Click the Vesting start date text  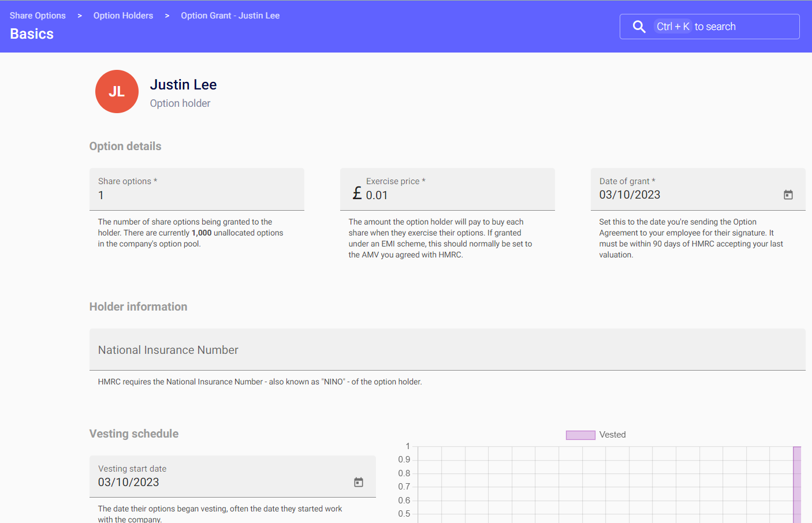tap(128, 482)
